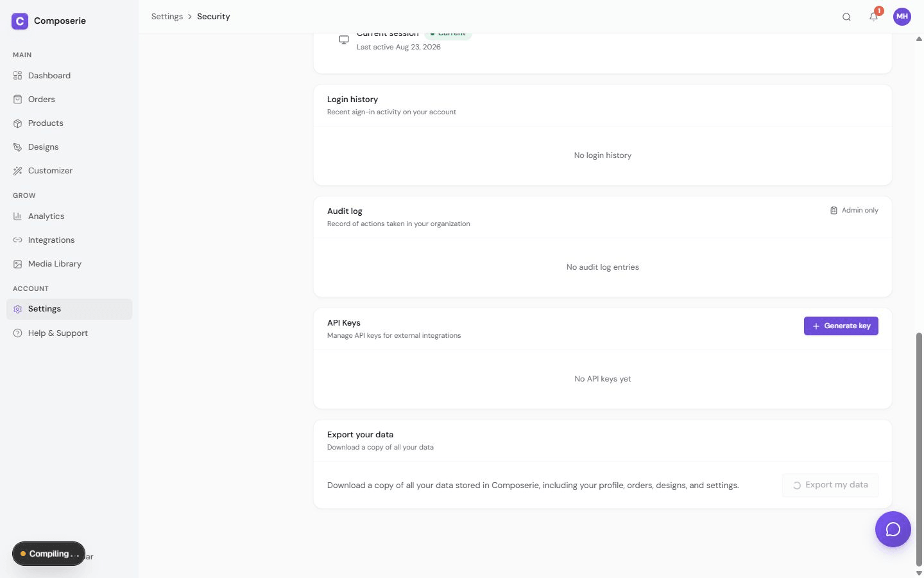This screenshot has width=924, height=578.
Task: Click the Generate key button
Action: [x=841, y=326]
